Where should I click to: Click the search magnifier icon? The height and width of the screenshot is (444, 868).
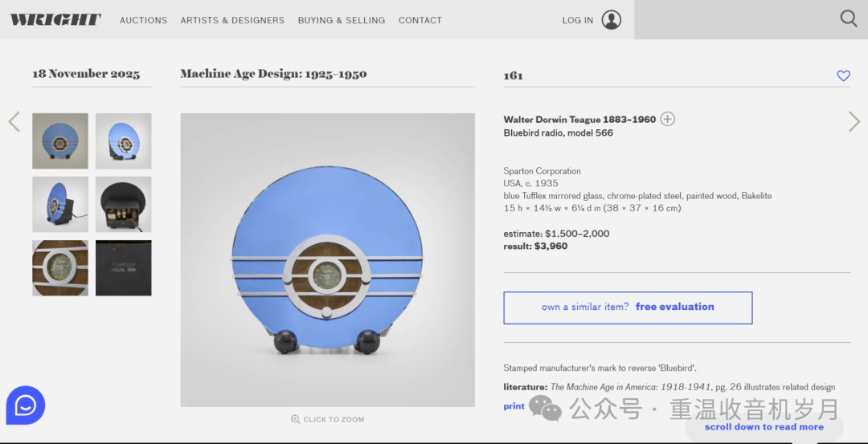click(x=848, y=18)
